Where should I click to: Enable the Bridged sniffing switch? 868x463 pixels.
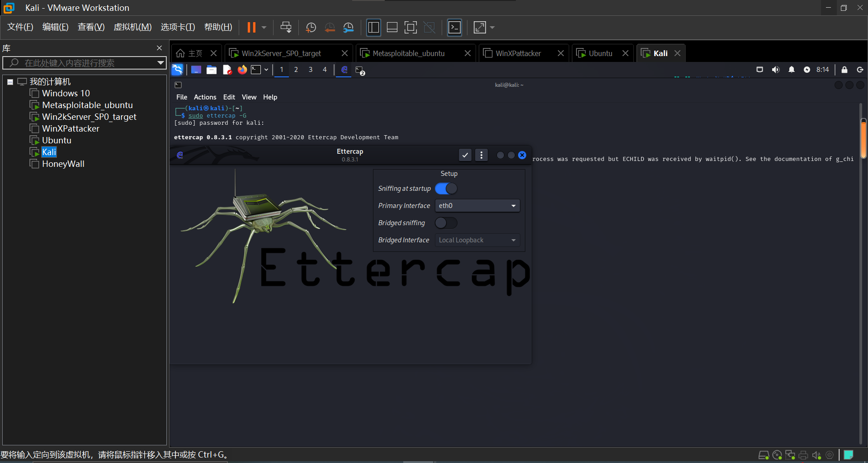pyautogui.click(x=446, y=223)
